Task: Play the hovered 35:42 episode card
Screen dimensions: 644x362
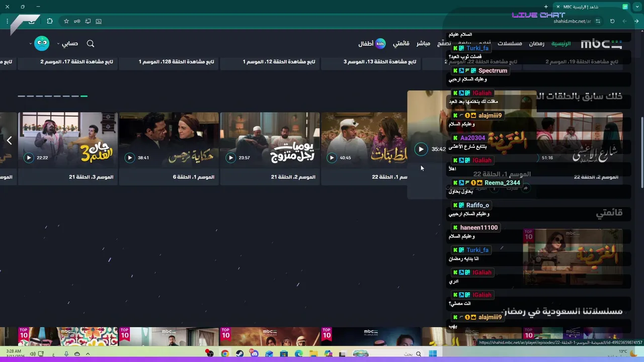Action: coord(421,149)
